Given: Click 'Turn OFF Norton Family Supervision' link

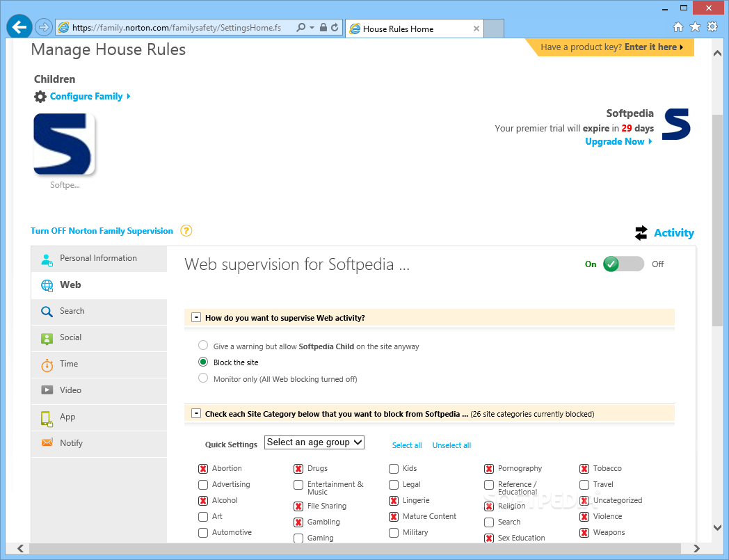Looking at the screenshot, I should (x=102, y=231).
